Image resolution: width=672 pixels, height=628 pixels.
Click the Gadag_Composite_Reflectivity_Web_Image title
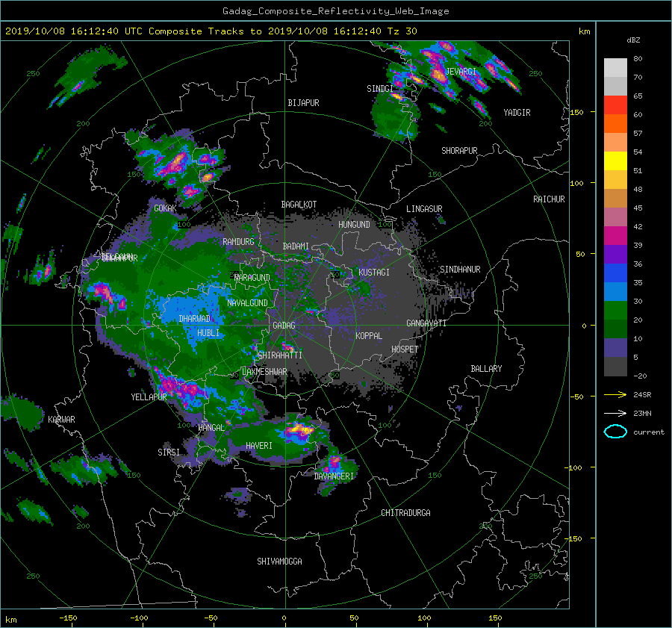(x=335, y=11)
